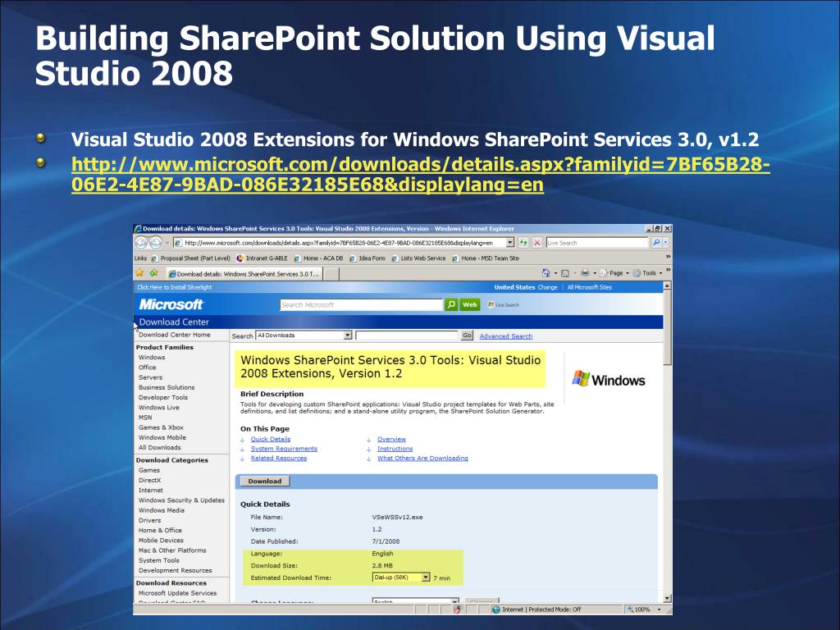Open the All Downloads search dropdown

347,336
